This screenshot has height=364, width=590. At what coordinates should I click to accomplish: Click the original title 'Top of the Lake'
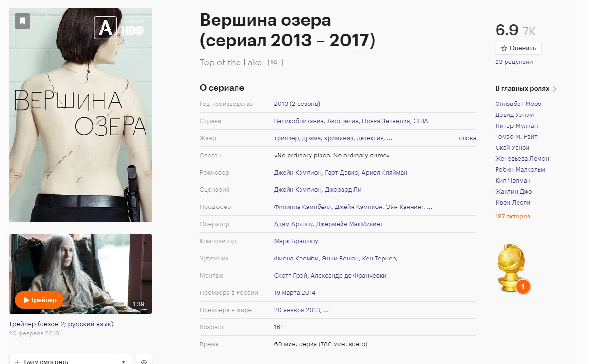pos(231,62)
